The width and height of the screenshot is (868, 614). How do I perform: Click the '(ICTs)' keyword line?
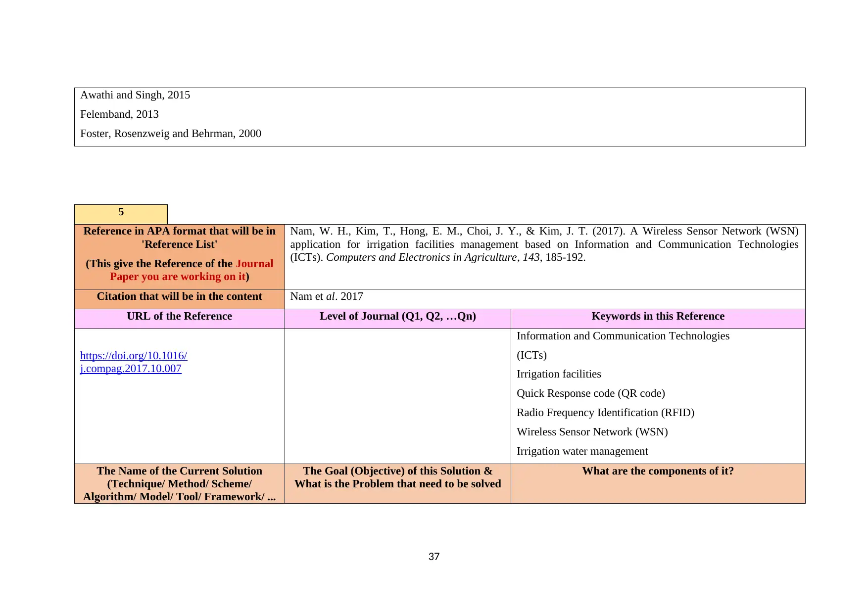point(531,355)
